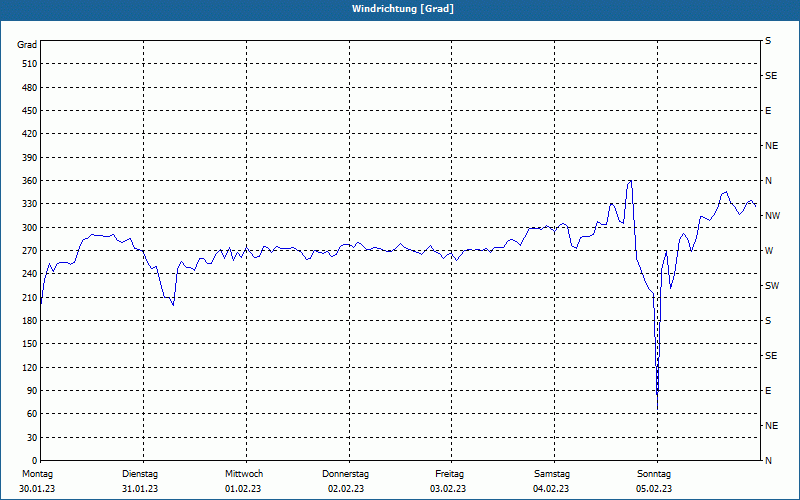Click the 'Windrichtung [Grad]' chart title
Viewport: 800px width, 500px height.
pyautogui.click(x=403, y=9)
